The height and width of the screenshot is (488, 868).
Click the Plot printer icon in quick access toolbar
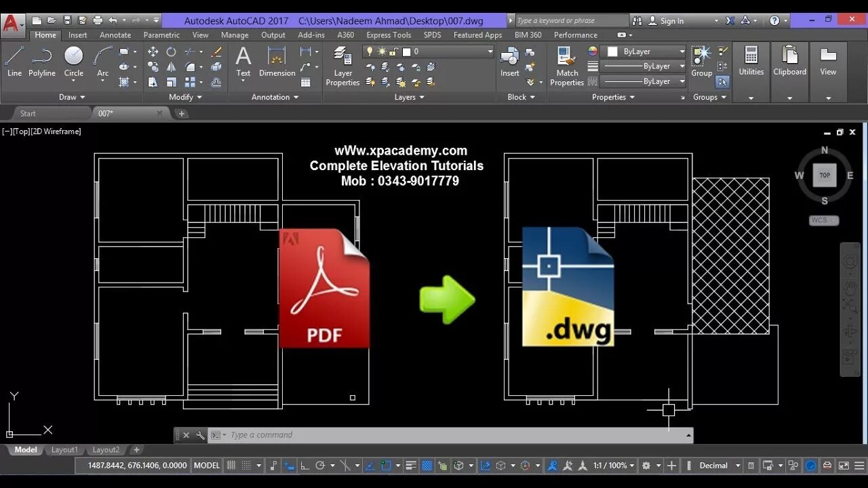point(98,21)
